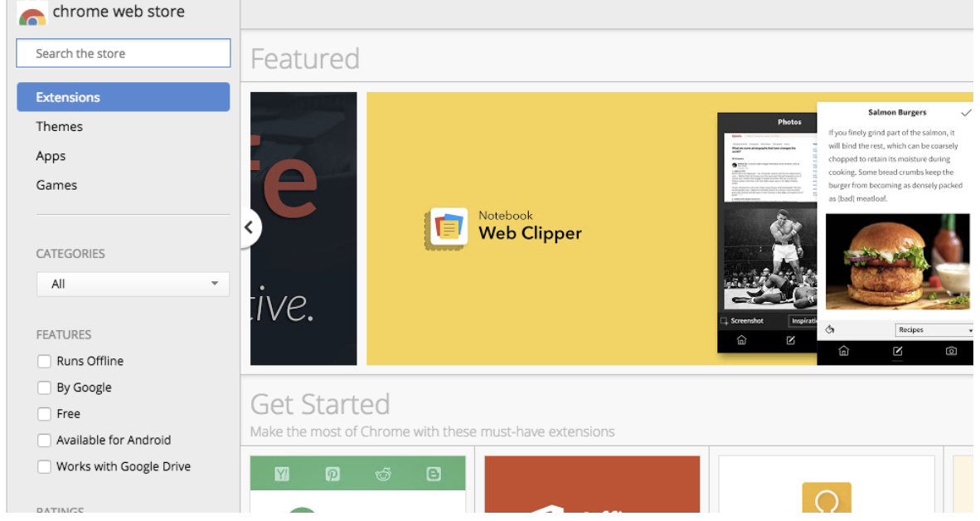This screenshot has width=980, height=521.
Task: Click the CATEGORIES label
Action: coord(70,254)
